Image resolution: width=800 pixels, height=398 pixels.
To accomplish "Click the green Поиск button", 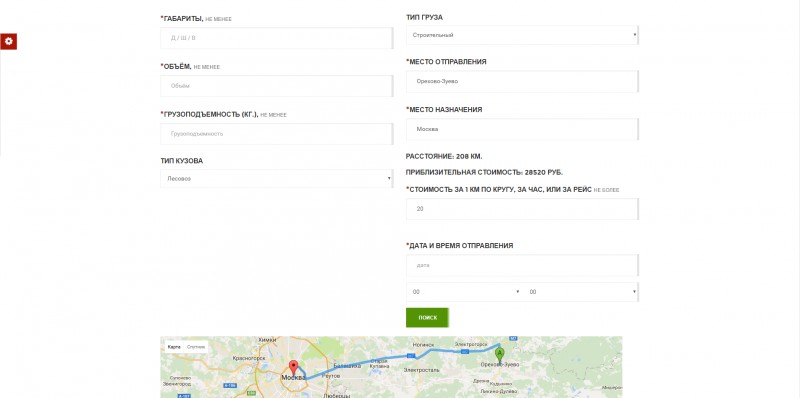I will 428,317.
